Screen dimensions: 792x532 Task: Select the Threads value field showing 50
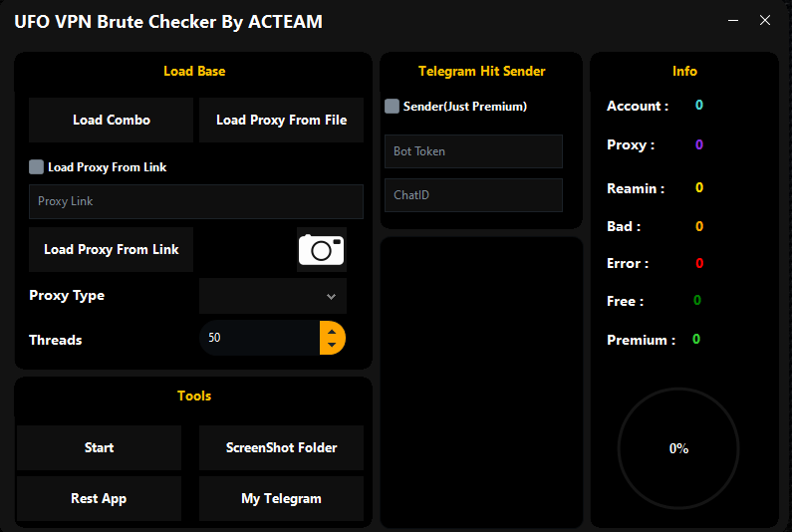click(x=260, y=338)
